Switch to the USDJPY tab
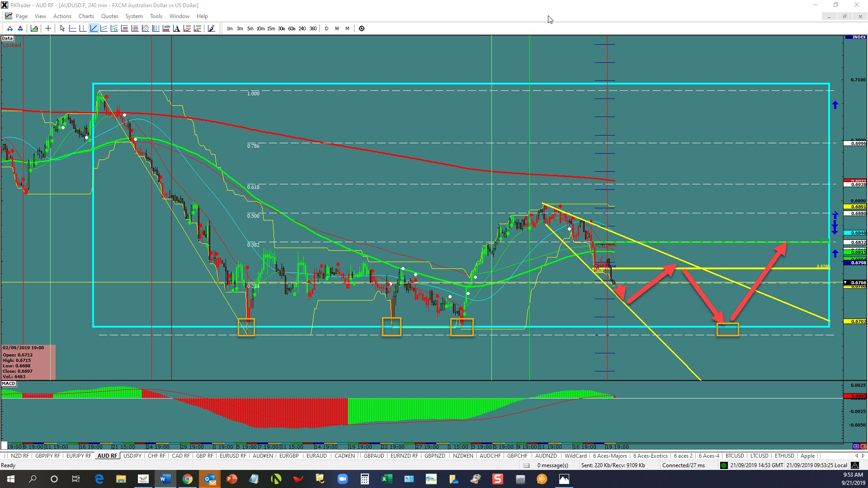Image resolution: width=868 pixels, height=488 pixels. tap(132, 456)
